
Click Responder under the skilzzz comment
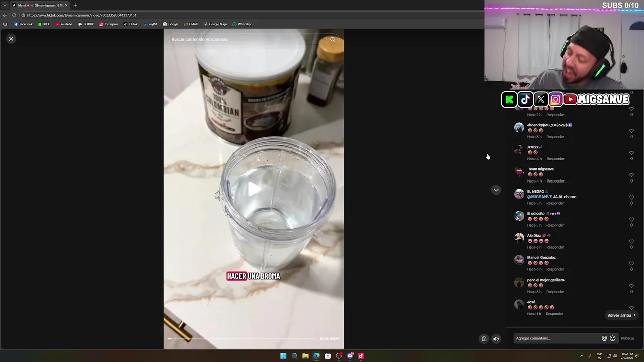pyautogui.click(x=555, y=159)
